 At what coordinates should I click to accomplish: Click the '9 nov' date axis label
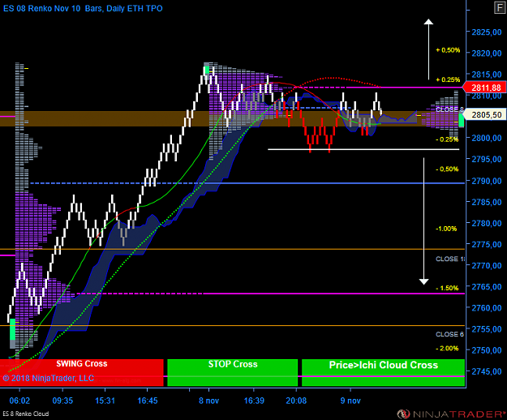tap(350, 401)
